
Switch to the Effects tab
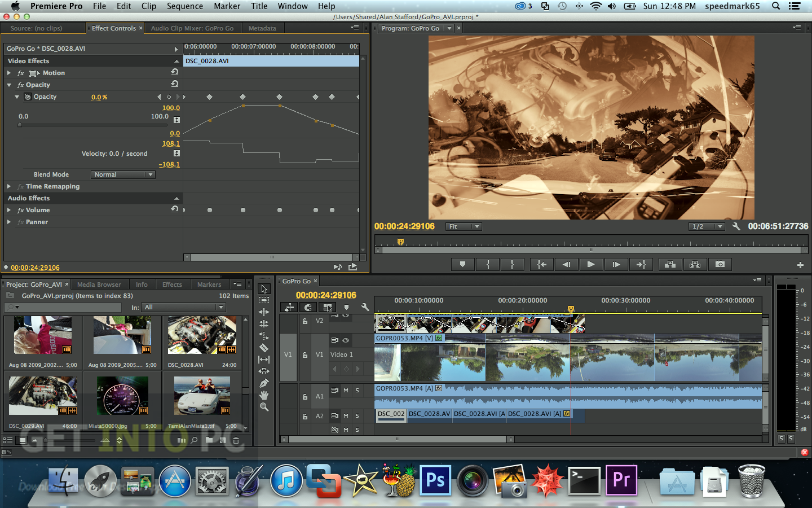(x=172, y=284)
